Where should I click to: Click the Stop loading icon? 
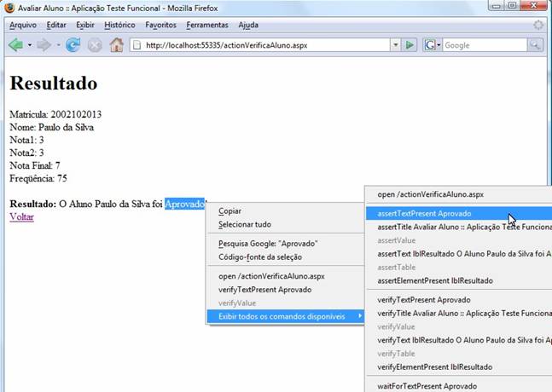tap(95, 45)
